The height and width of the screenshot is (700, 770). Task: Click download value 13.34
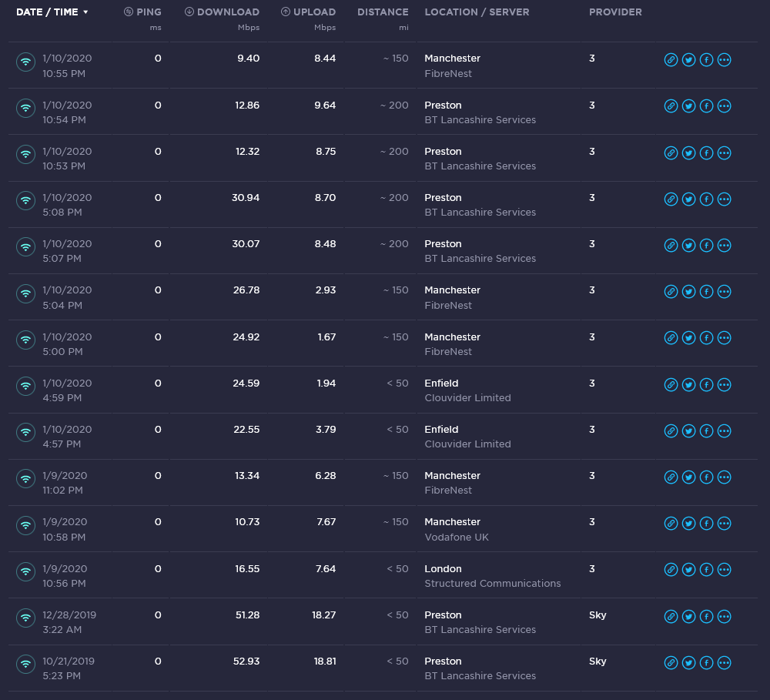click(247, 476)
